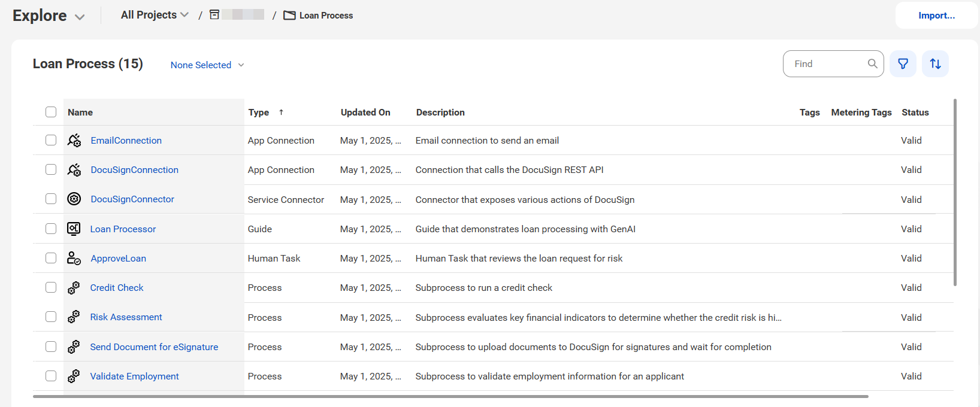980x407 pixels.
Task: Check the Risk Assessment row checkbox
Action: (x=51, y=317)
